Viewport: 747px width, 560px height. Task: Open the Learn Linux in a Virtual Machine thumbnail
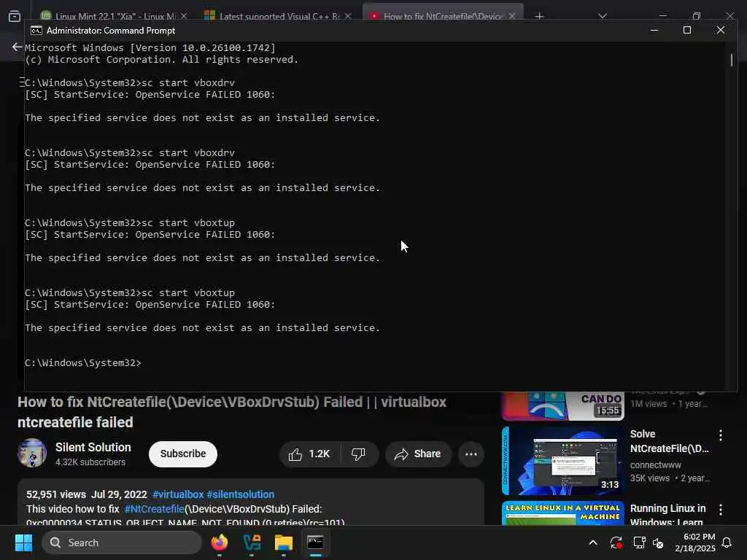pyautogui.click(x=562, y=513)
